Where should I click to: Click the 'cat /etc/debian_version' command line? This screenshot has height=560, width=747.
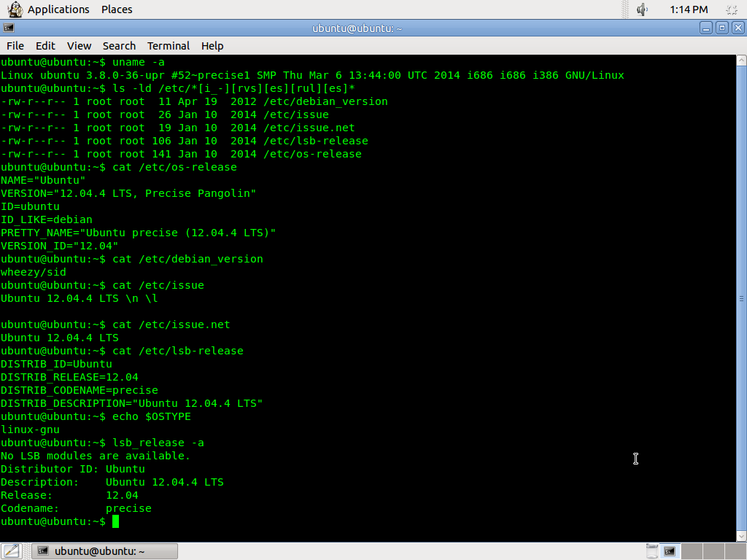pyautogui.click(x=132, y=259)
